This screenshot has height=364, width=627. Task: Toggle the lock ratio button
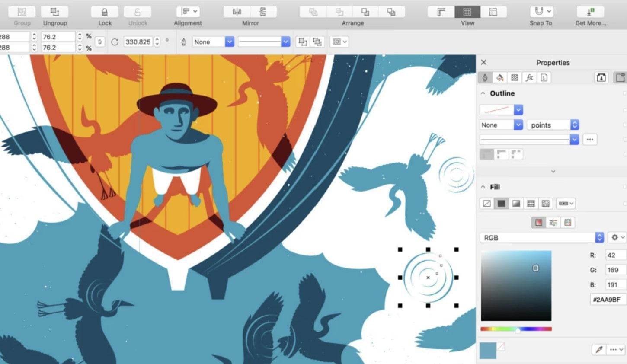tap(100, 42)
